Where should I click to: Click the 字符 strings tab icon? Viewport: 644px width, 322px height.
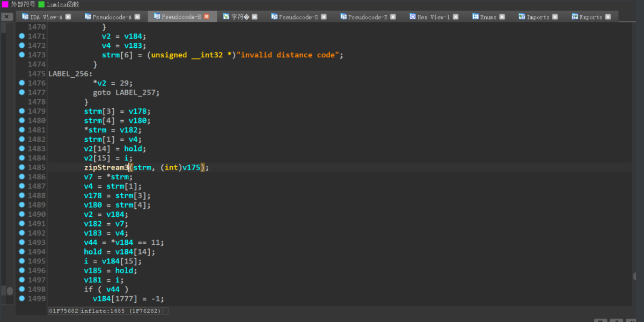(226, 17)
